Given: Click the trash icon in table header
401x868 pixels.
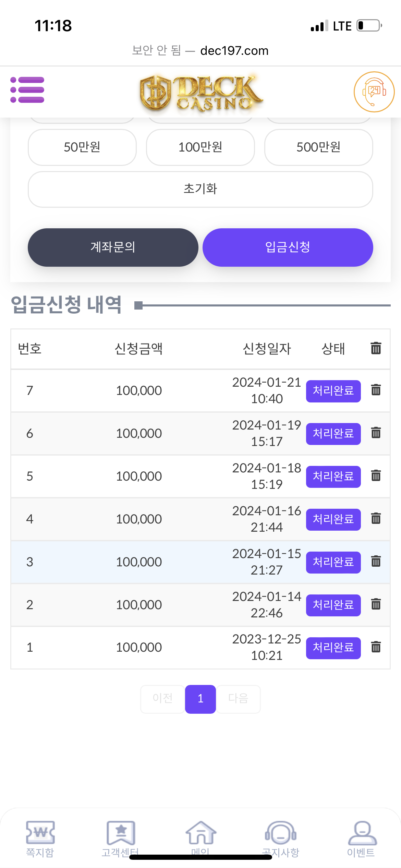Looking at the screenshot, I should tap(376, 348).
